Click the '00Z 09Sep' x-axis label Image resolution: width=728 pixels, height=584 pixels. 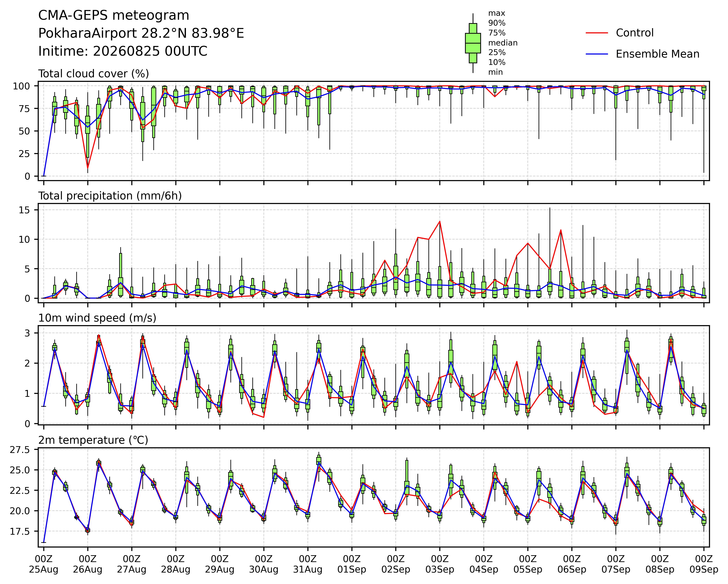(704, 564)
